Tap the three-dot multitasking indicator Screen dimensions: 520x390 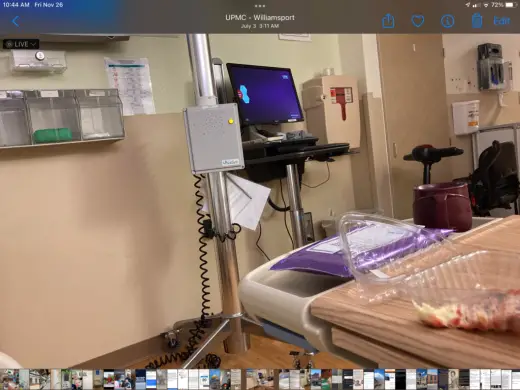click(x=260, y=6)
